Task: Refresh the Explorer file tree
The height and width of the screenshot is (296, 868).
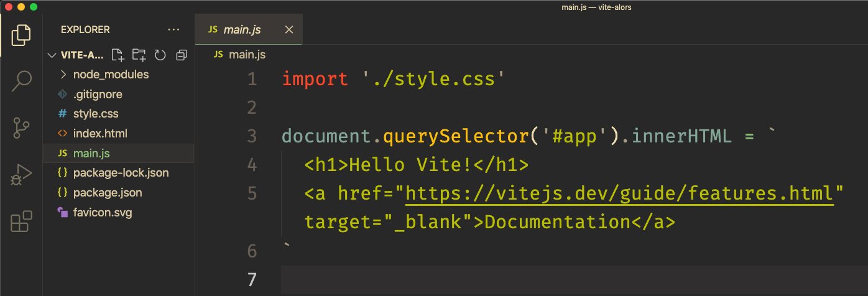Action: point(160,55)
